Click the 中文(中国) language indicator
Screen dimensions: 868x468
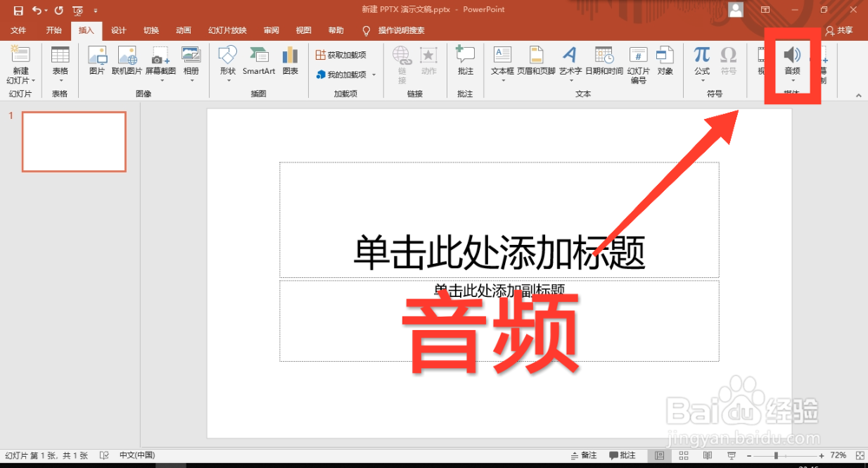click(x=137, y=456)
